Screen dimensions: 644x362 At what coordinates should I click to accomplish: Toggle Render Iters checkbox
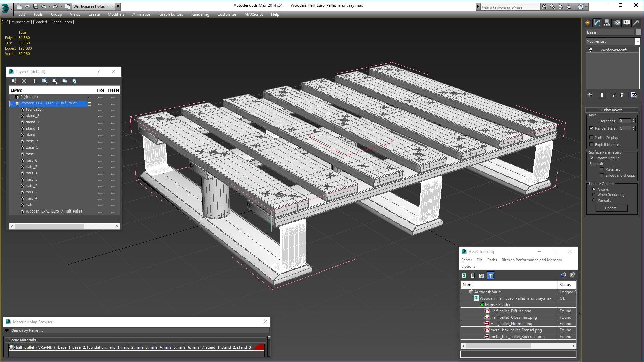click(592, 128)
